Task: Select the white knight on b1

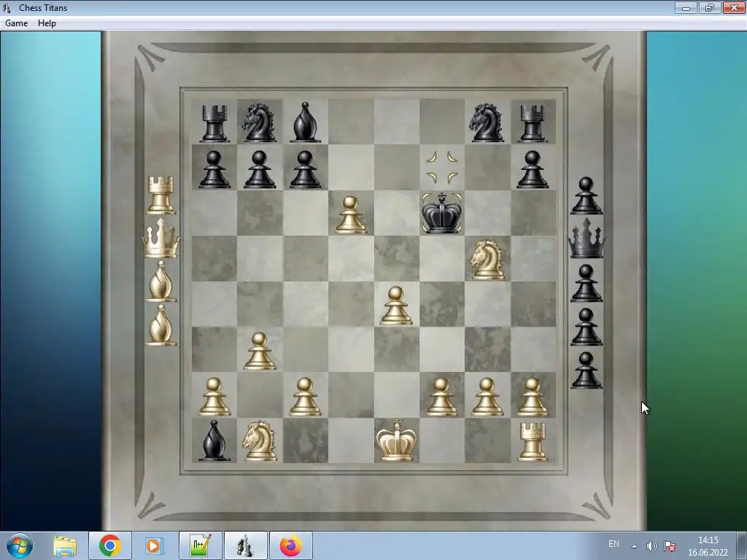Action: pos(260,440)
